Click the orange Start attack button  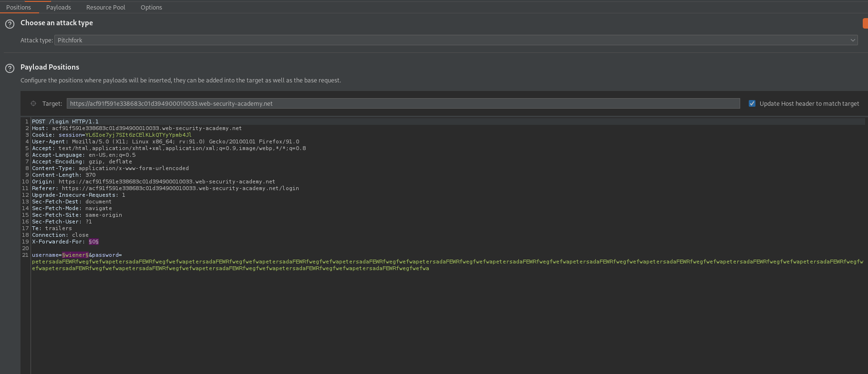coord(865,23)
